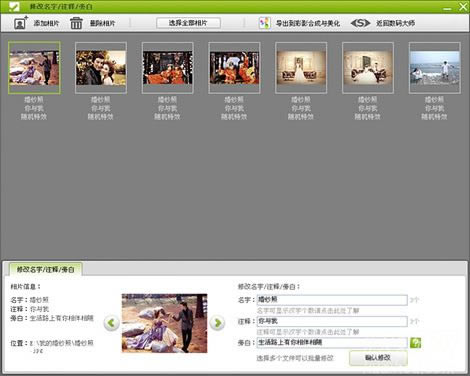Image resolution: width=470 pixels, height=376 pixels.
Task: Click the delete photo trash icon
Action: coord(76,23)
